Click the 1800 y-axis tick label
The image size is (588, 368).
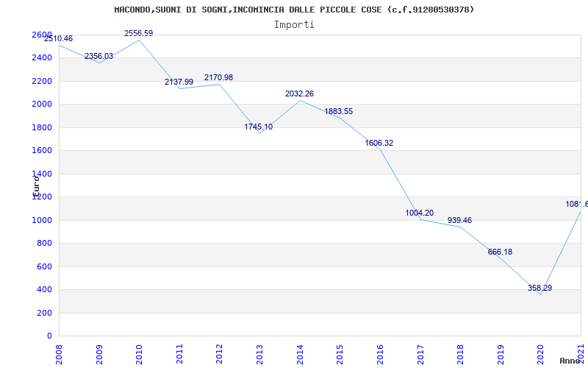point(42,127)
